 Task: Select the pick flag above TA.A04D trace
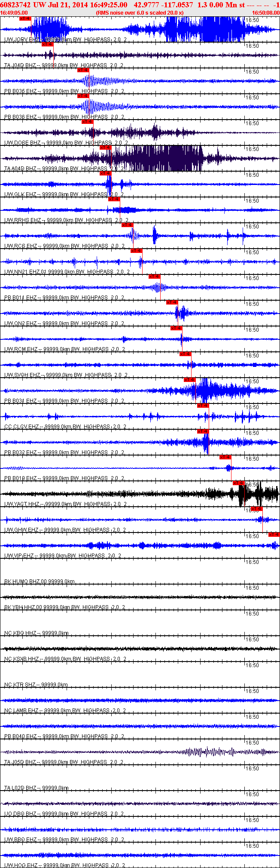click(105, 148)
